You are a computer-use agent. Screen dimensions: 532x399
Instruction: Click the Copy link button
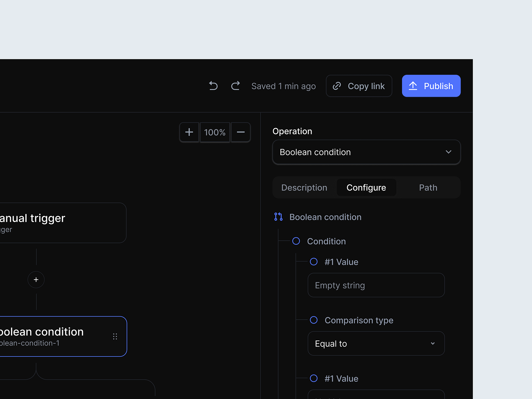pos(359,86)
